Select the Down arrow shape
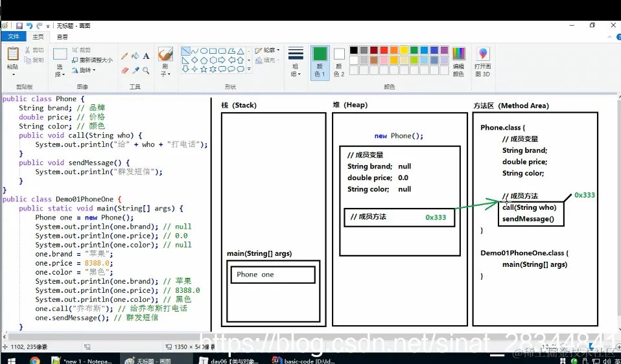 tap(185, 69)
